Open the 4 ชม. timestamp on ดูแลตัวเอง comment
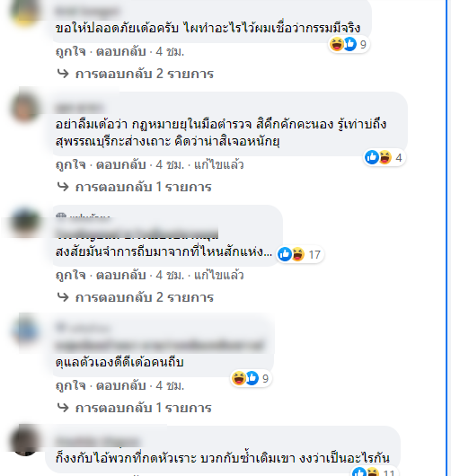The width and height of the screenshot is (451, 476). (170, 385)
